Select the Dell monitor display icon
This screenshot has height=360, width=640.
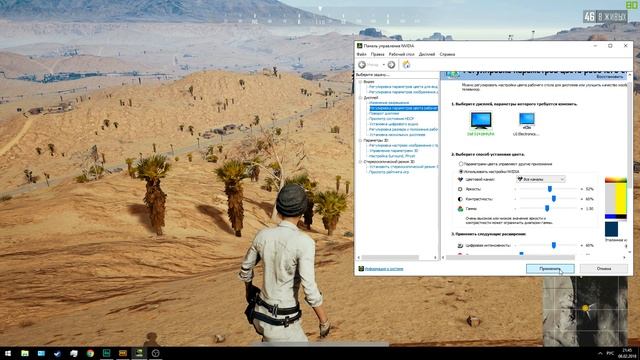tap(481, 121)
